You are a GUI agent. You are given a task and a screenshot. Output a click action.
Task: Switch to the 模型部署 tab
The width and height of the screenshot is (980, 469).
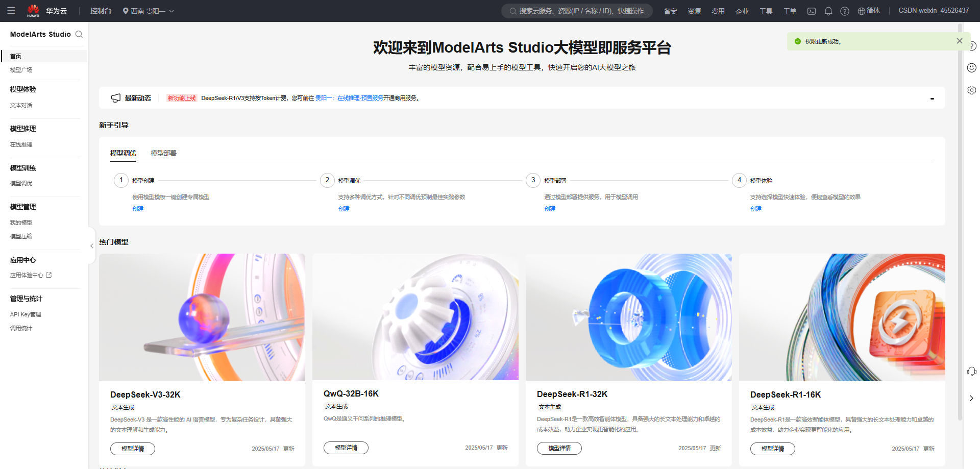tap(163, 153)
